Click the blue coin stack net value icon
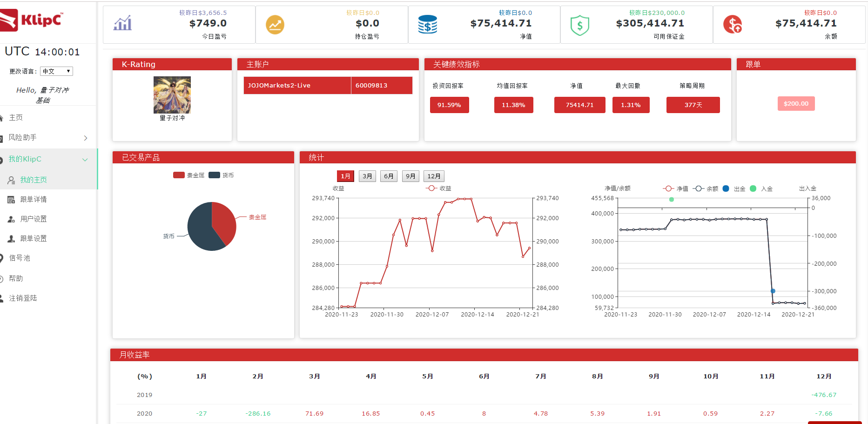868x424 pixels. (427, 24)
